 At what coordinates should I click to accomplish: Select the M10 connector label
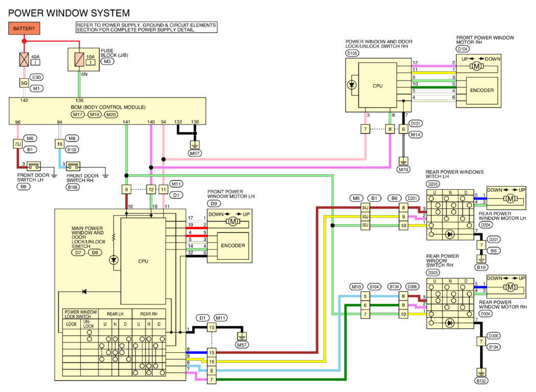coord(356,287)
